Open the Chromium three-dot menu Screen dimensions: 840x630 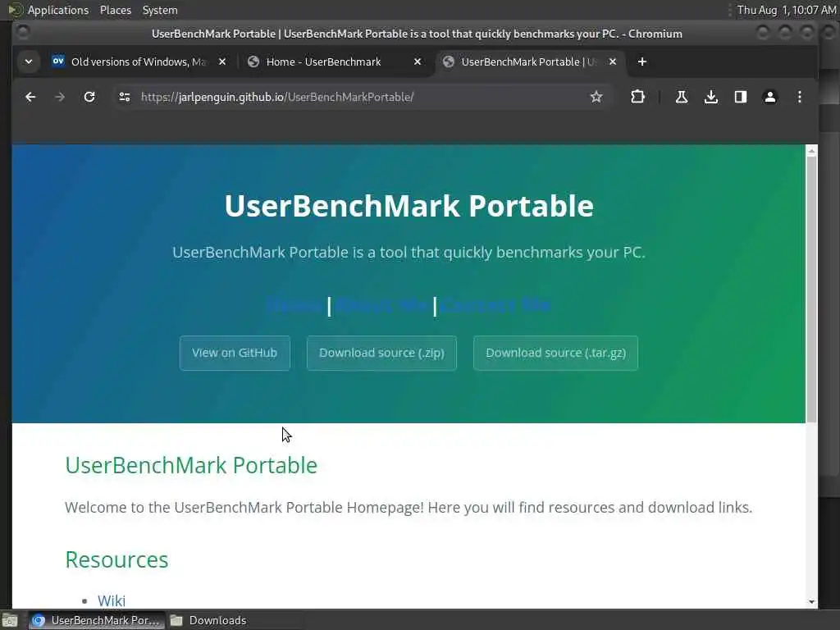pos(799,97)
